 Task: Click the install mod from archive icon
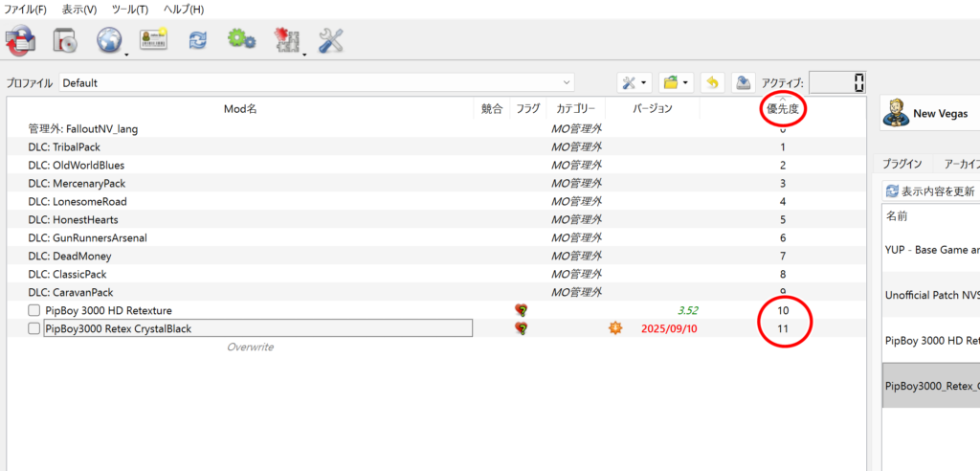(x=65, y=40)
